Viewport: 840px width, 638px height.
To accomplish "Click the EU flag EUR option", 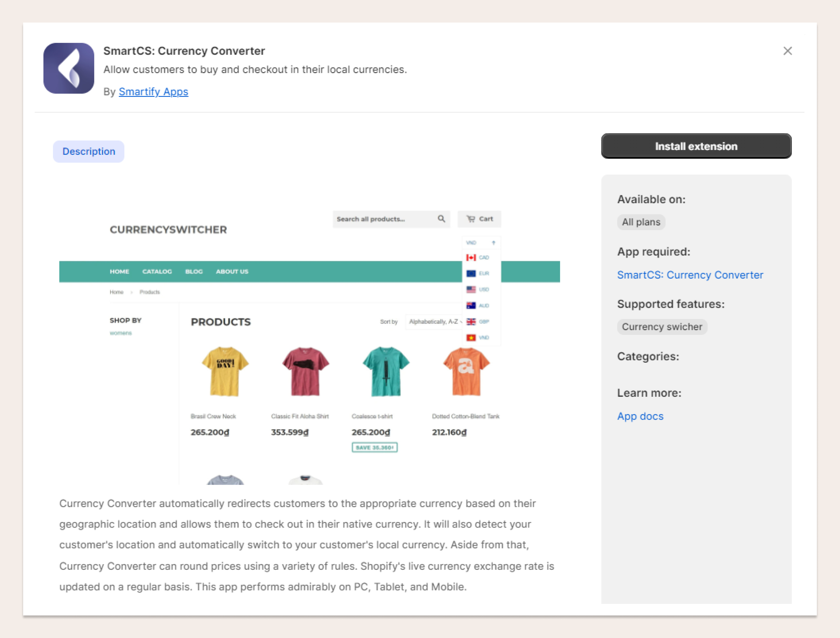I will pyautogui.click(x=478, y=273).
